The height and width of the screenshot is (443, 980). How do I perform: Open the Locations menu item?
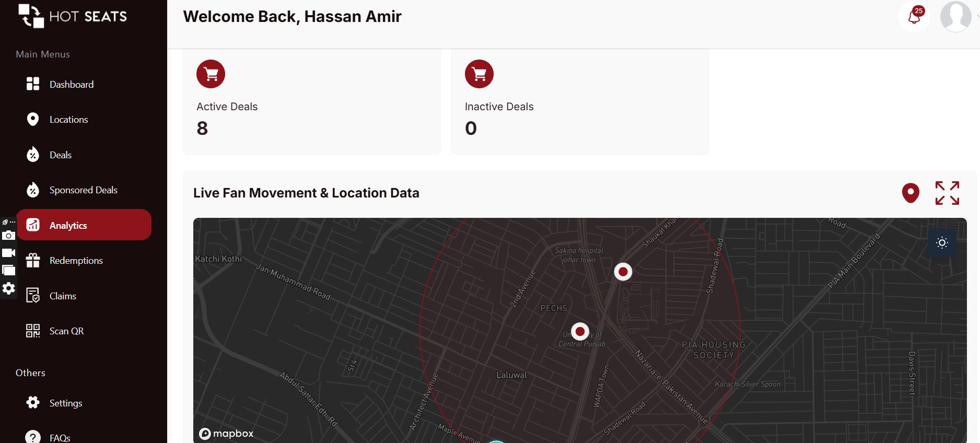[x=68, y=120]
